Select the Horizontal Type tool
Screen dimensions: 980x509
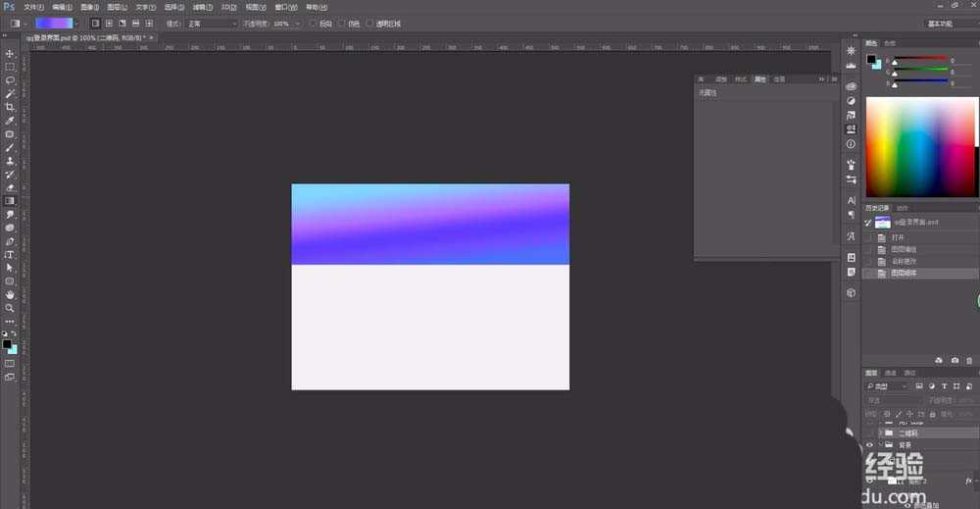click(x=10, y=254)
